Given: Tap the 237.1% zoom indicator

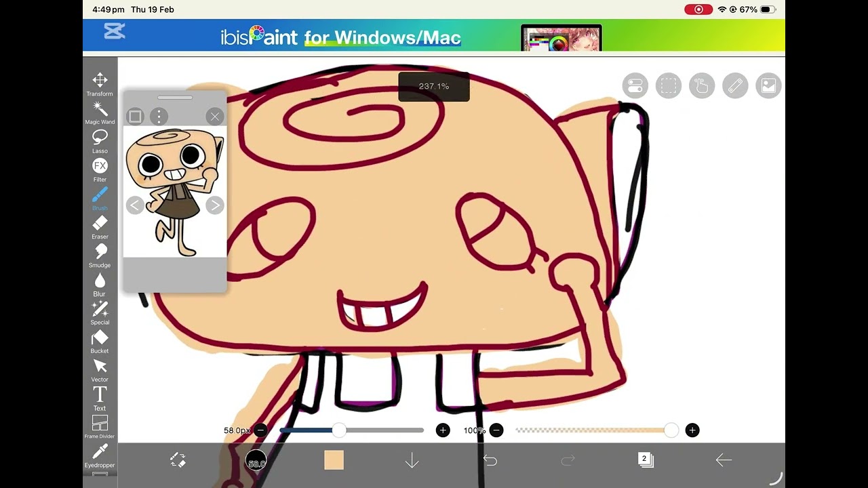Looking at the screenshot, I should 434,87.
